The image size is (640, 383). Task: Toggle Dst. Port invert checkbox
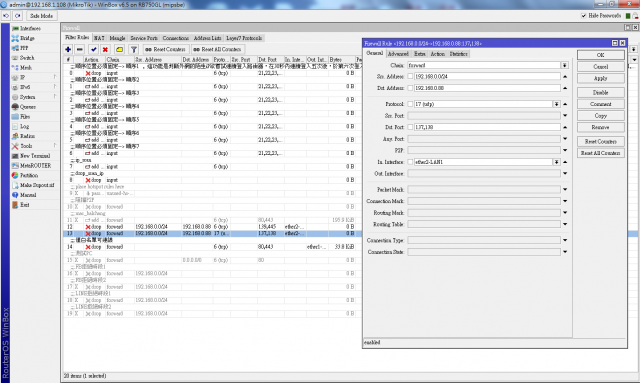click(410, 127)
